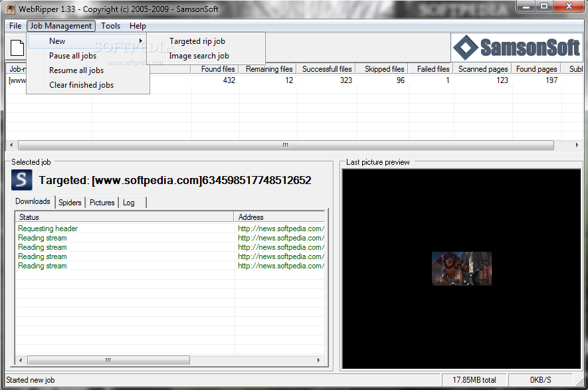Click the Successfull files value 323

(346, 80)
